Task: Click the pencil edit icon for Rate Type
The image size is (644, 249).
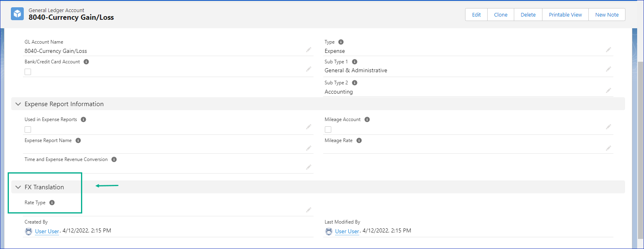Action: [x=308, y=210]
